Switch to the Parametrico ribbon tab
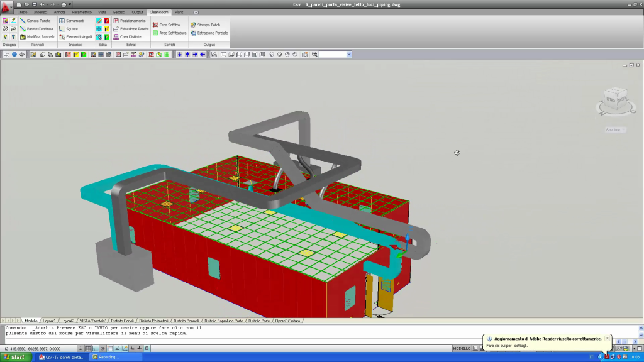The height and width of the screenshot is (362, 644). click(82, 12)
